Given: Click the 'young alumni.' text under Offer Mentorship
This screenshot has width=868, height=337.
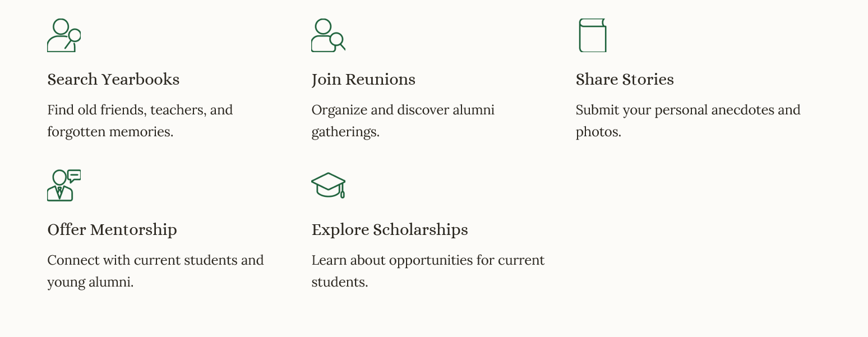Looking at the screenshot, I should (90, 282).
